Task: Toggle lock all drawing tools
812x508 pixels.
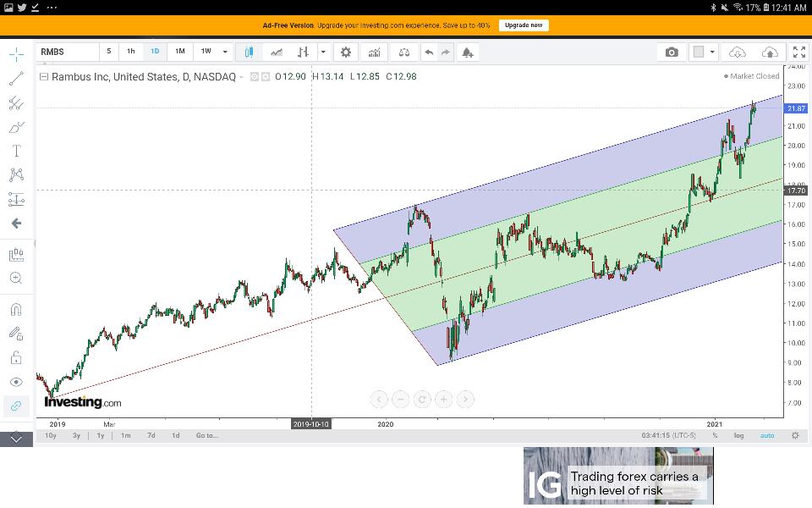Action: (x=16, y=357)
